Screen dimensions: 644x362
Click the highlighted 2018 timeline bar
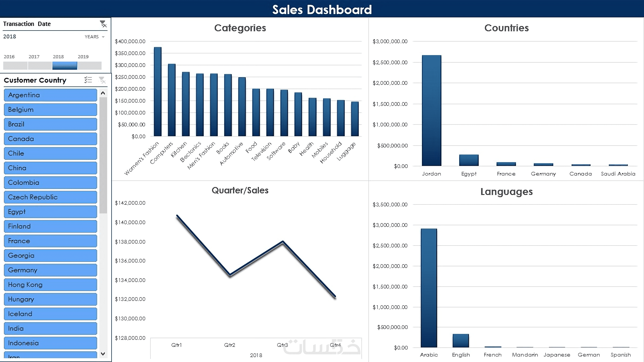[x=65, y=65]
